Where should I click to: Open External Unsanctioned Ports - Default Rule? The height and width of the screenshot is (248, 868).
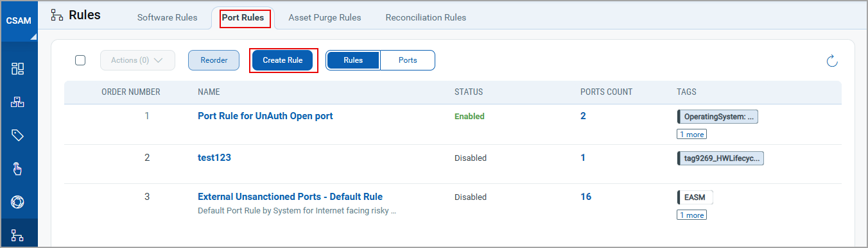[290, 197]
